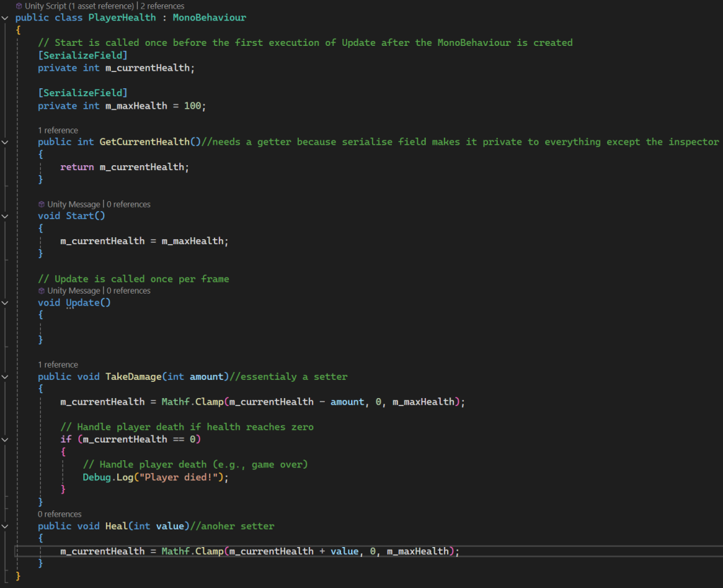Click the '(e.g., game over)' comment line
This screenshot has width=723, height=588.
tap(196, 464)
